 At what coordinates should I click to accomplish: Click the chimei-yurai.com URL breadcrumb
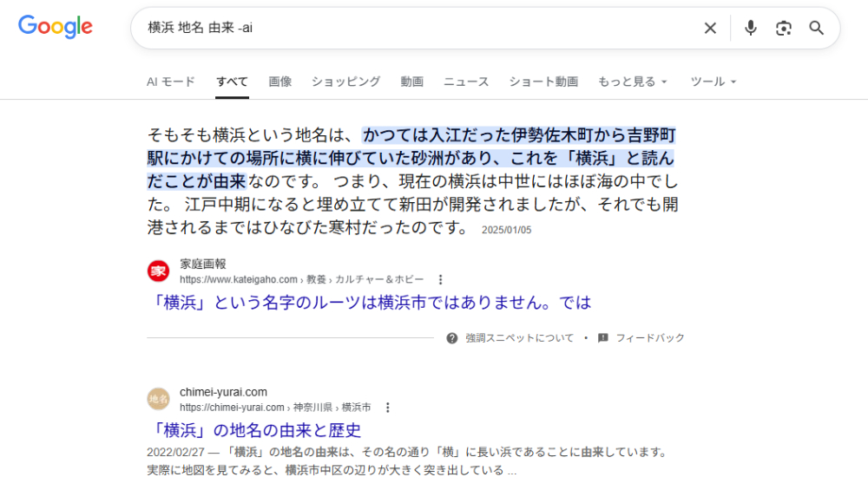tap(275, 408)
